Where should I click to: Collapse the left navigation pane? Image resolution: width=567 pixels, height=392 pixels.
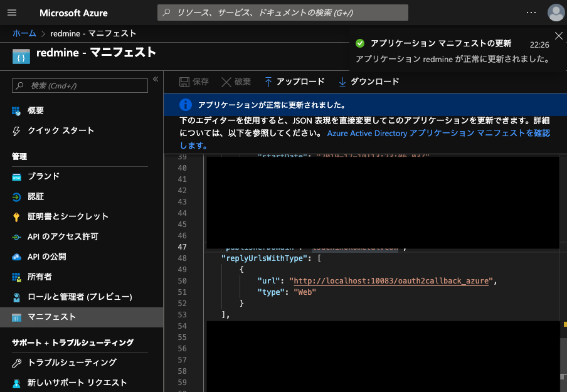pyautogui.click(x=156, y=79)
